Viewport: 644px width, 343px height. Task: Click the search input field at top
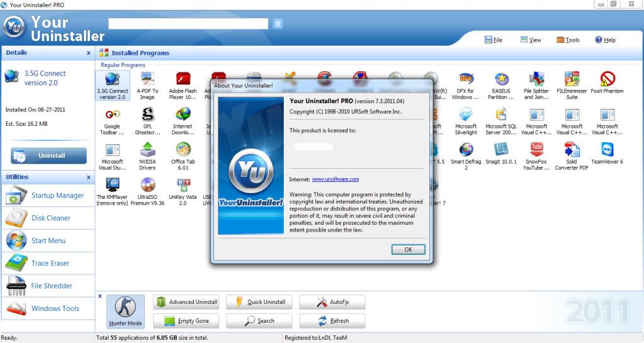(188, 23)
